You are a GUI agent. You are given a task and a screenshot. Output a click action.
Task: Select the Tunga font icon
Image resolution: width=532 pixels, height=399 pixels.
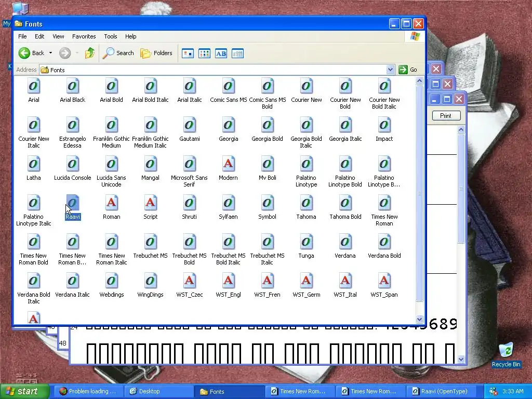click(x=306, y=242)
